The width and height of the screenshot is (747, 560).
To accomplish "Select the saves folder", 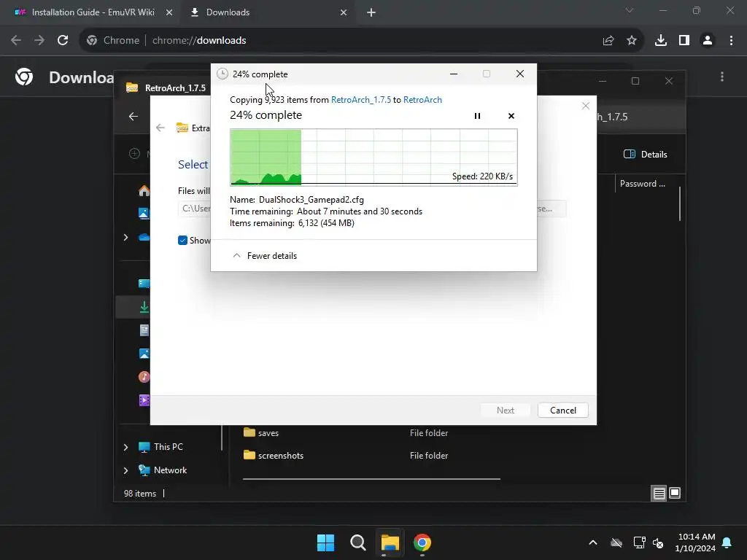I will pos(268,433).
